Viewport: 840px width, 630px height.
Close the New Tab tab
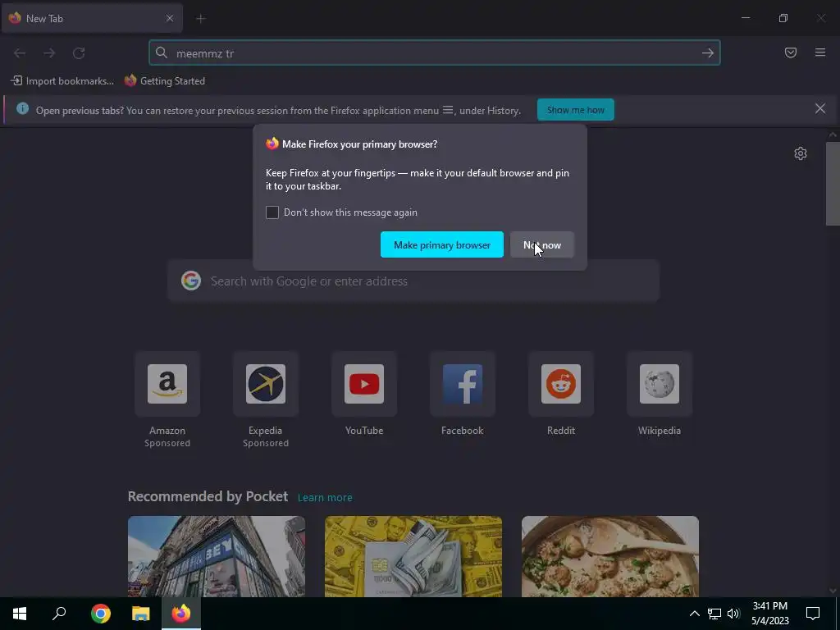coord(170,18)
